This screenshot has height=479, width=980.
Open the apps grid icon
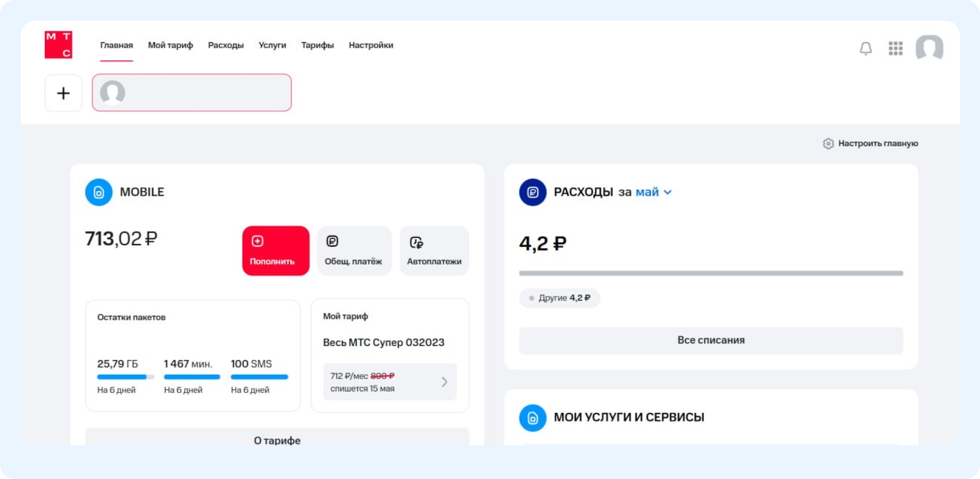pos(896,48)
